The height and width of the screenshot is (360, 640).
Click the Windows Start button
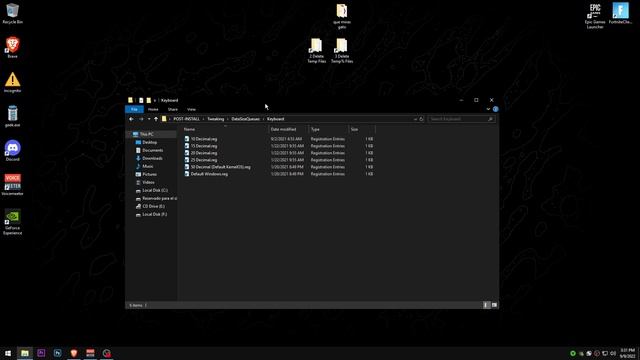point(8,353)
